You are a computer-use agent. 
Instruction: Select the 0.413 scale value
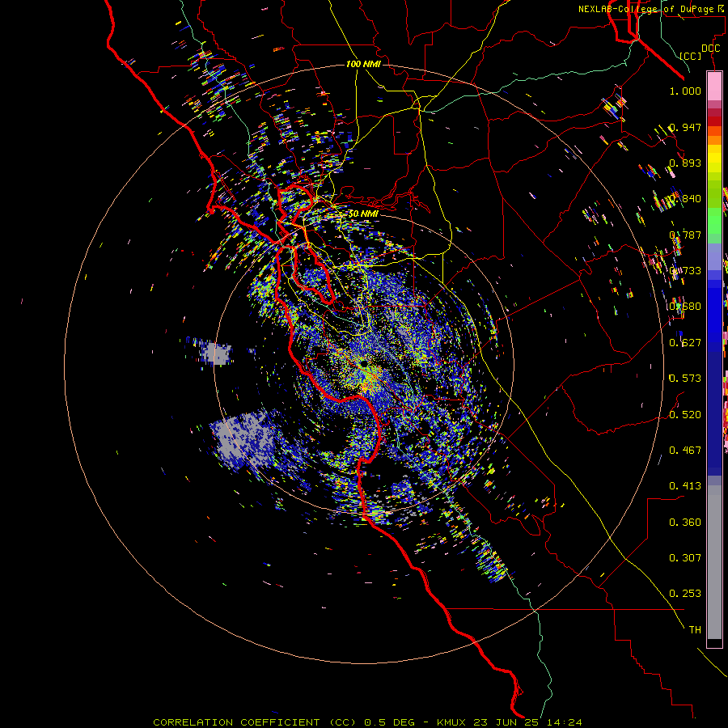(x=685, y=486)
